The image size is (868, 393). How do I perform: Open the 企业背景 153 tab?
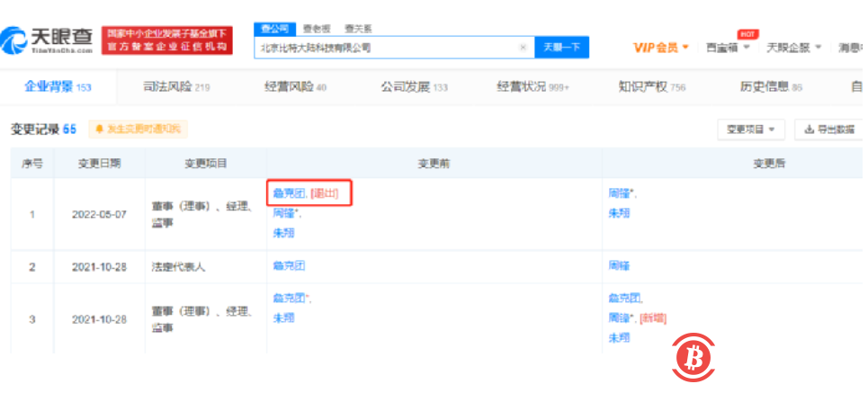tap(58, 87)
